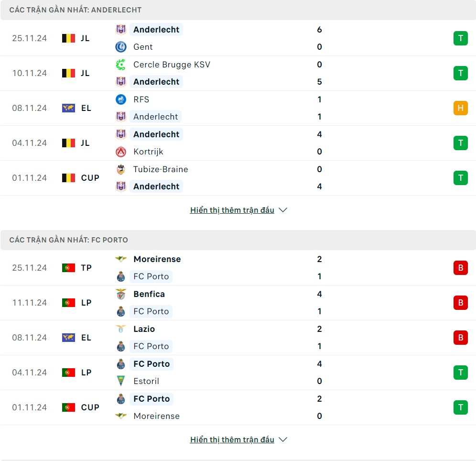Click the Gent club logo icon
This screenshot has width=476, height=461.
[121, 47]
